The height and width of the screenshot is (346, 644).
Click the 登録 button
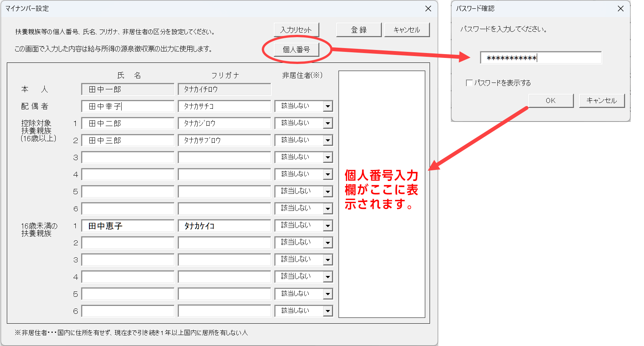pos(359,30)
